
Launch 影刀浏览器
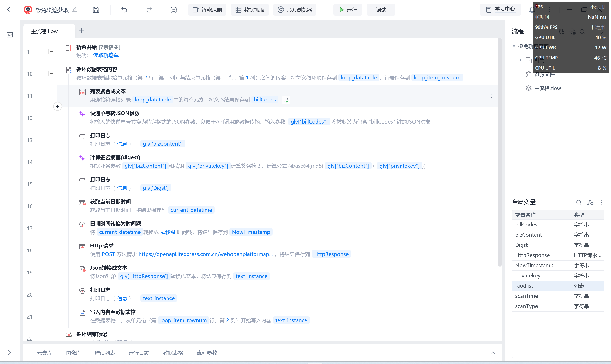tap(295, 10)
